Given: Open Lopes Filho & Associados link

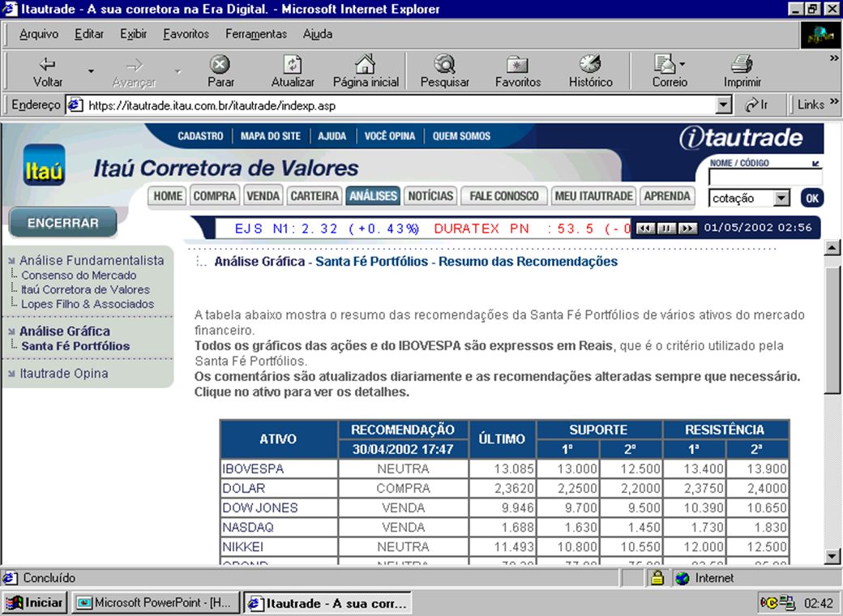Looking at the screenshot, I should tap(88, 304).
